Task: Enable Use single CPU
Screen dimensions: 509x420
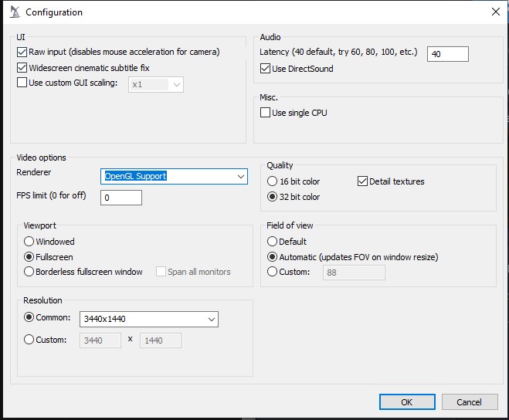Action: click(265, 113)
